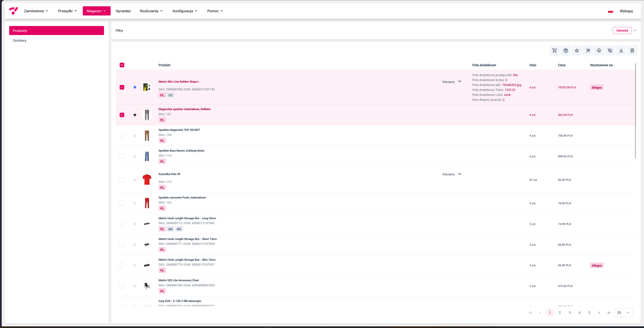Go to last page double-arrow
The image size is (644, 328).
tap(609, 313)
